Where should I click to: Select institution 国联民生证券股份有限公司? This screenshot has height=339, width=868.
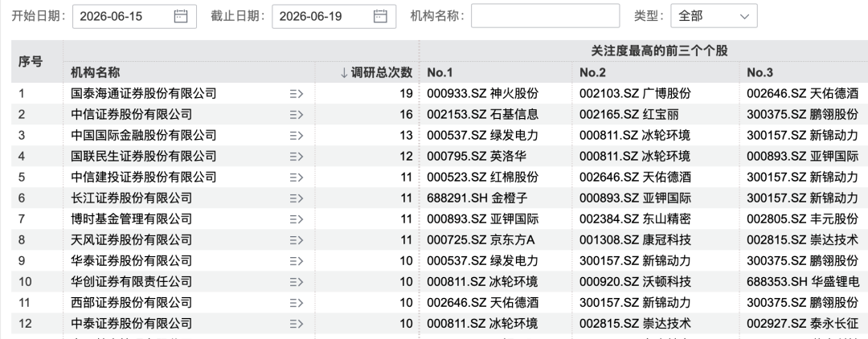point(144,157)
